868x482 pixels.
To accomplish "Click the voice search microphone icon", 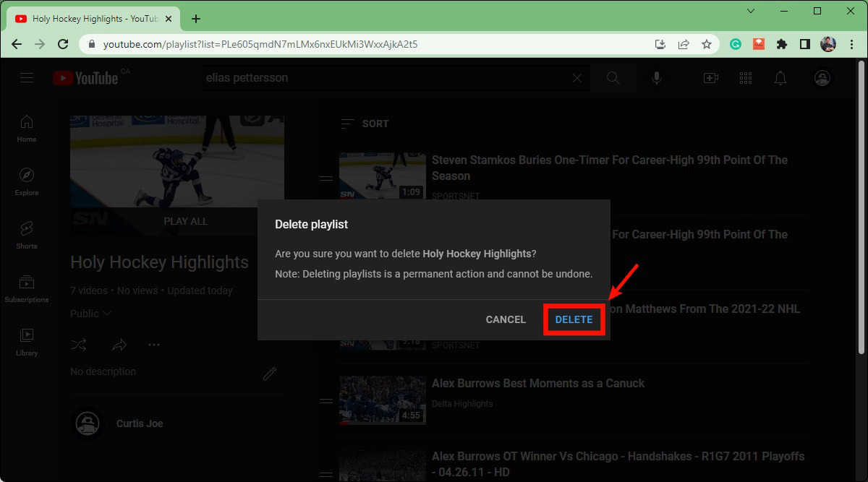I will click(657, 78).
